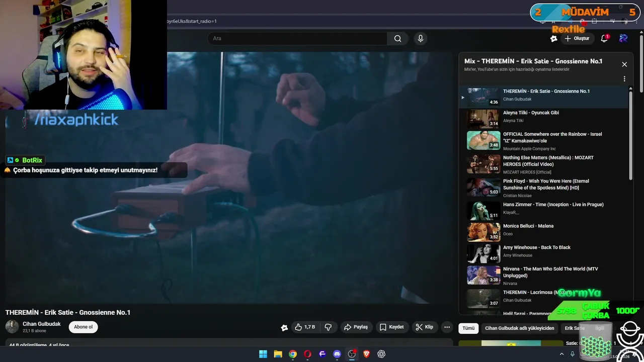Viewport: 644px width, 362px height.
Task: Dislike the THEREMİN video
Action: [x=328, y=327]
